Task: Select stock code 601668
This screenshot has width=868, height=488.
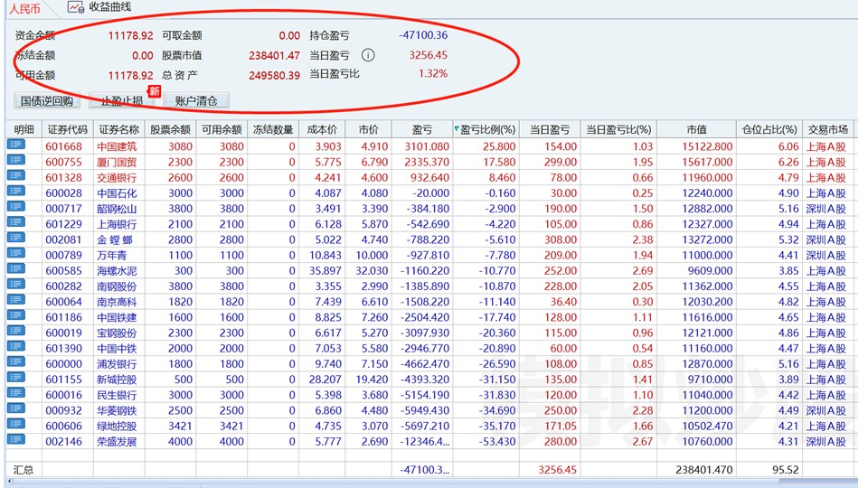Action: (x=63, y=146)
